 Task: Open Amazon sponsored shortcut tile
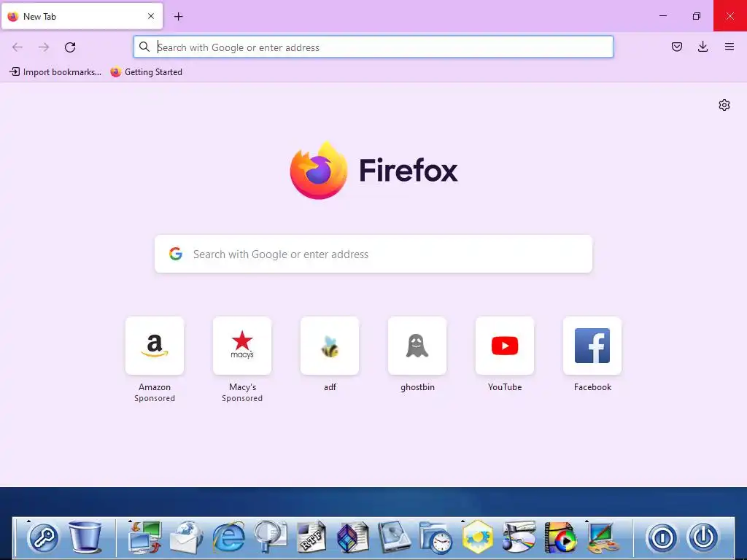(x=155, y=346)
